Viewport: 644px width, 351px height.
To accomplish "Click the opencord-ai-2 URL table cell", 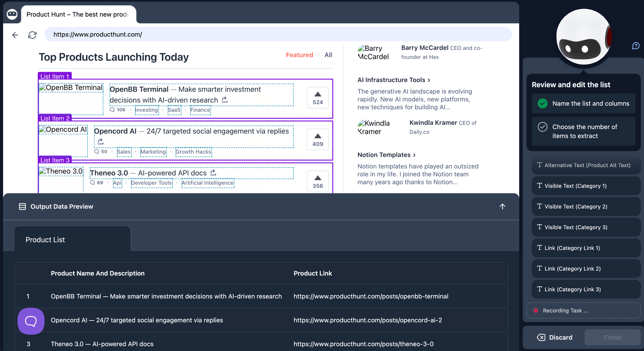I will (368, 320).
